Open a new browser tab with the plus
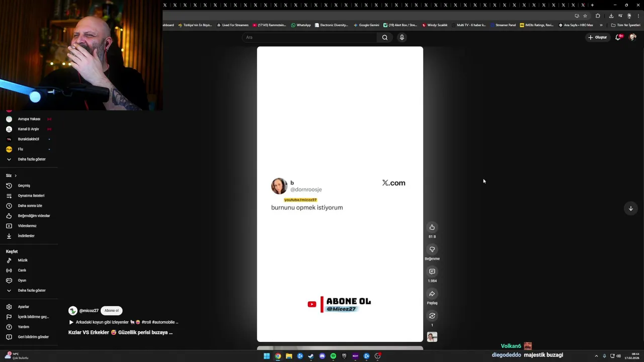 pos(592,5)
